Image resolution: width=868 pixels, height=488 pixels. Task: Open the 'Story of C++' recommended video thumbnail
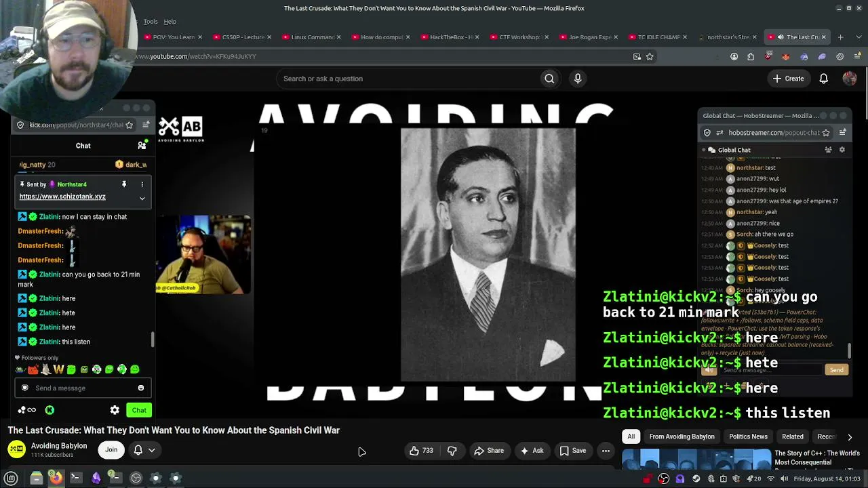tap(696, 460)
